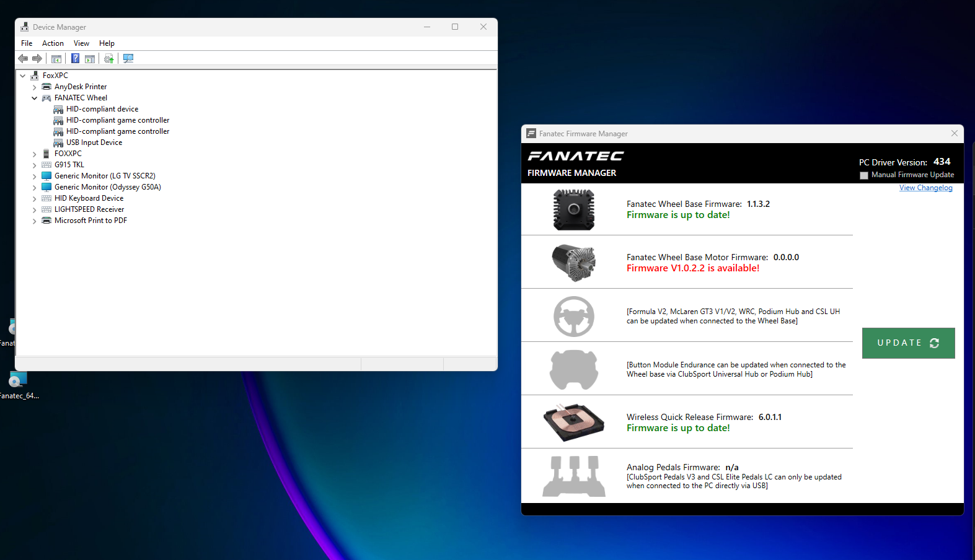Click PC Driver Version 434 text

point(904,162)
